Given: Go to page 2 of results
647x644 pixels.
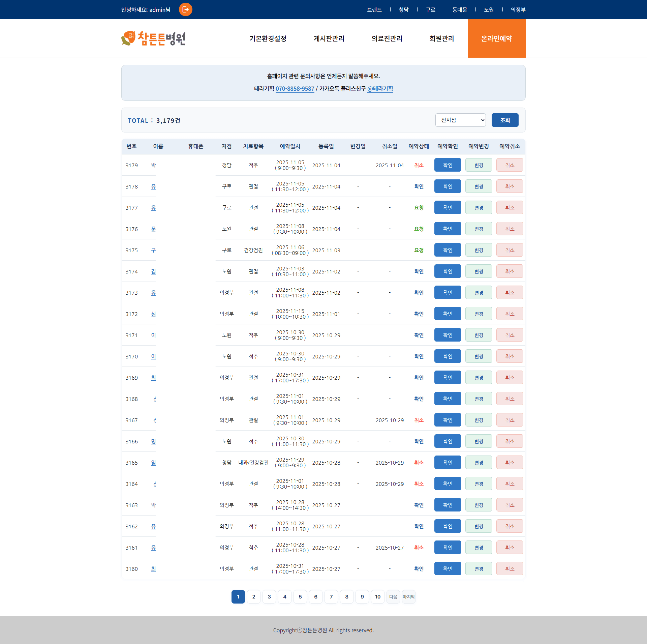Looking at the screenshot, I should tap(254, 597).
